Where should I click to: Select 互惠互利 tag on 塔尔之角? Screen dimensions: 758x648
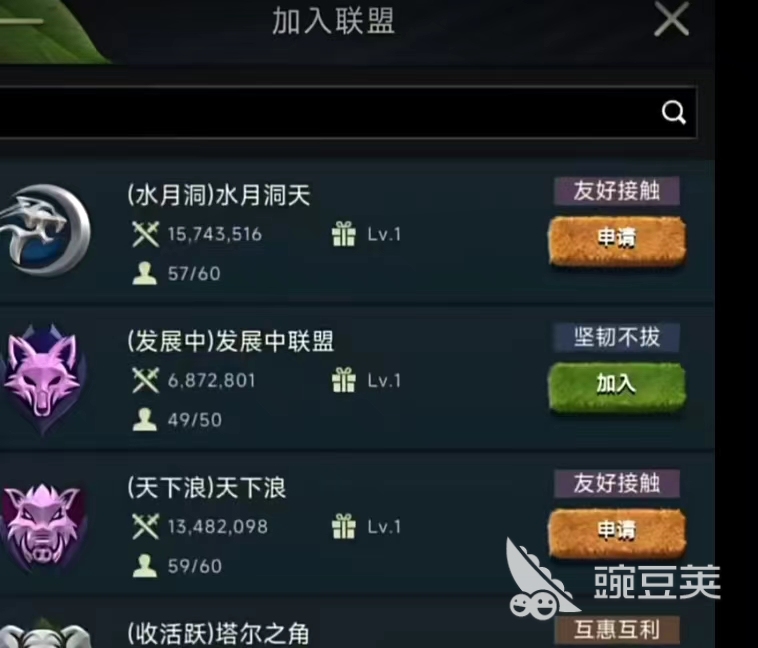[x=617, y=630]
